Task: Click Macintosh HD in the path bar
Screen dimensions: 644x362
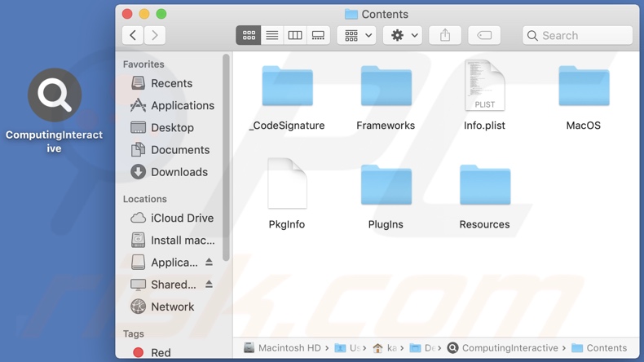Action: (282, 348)
